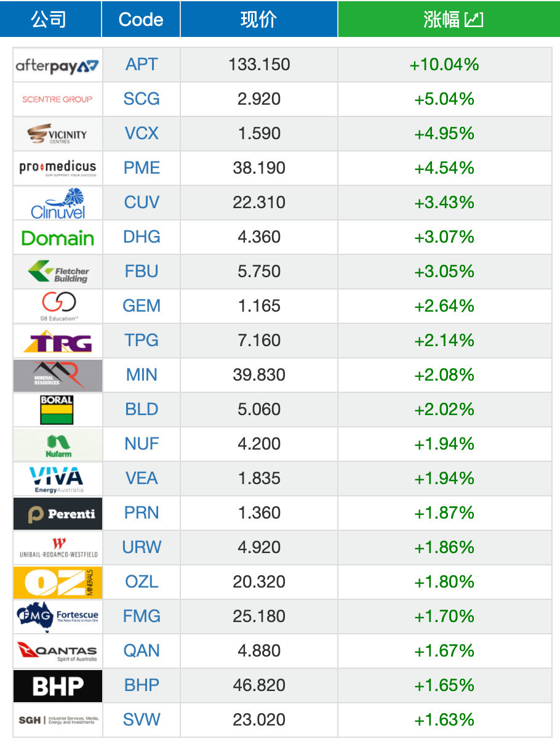This screenshot has width=560, height=744.
Task: Click the SVW code link
Action: (142, 720)
